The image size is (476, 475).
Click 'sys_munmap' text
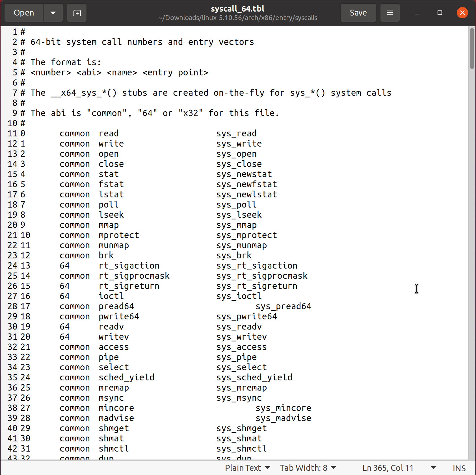pyautogui.click(x=241, y=245)
